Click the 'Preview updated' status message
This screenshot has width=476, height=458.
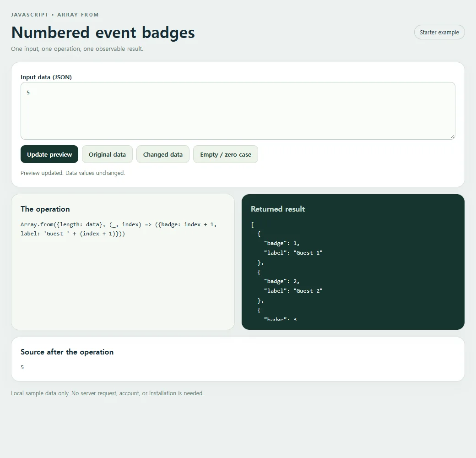(73, 173)
